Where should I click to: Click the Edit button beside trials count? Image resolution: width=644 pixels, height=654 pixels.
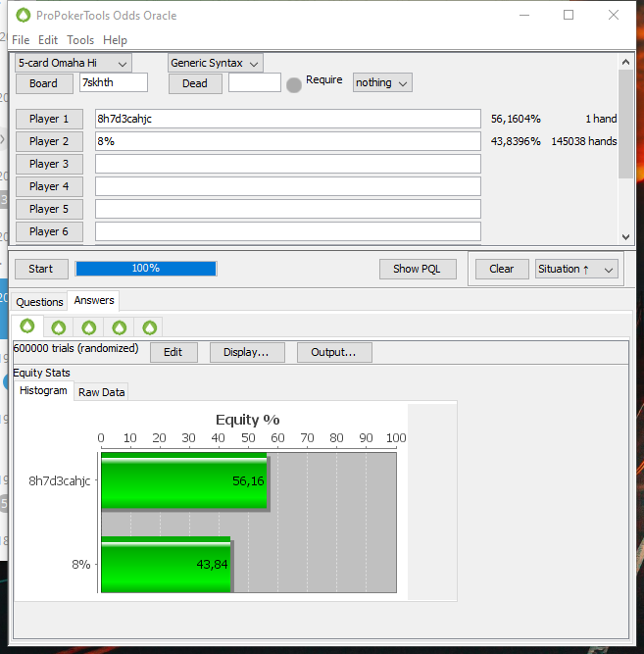coord(173,352)
